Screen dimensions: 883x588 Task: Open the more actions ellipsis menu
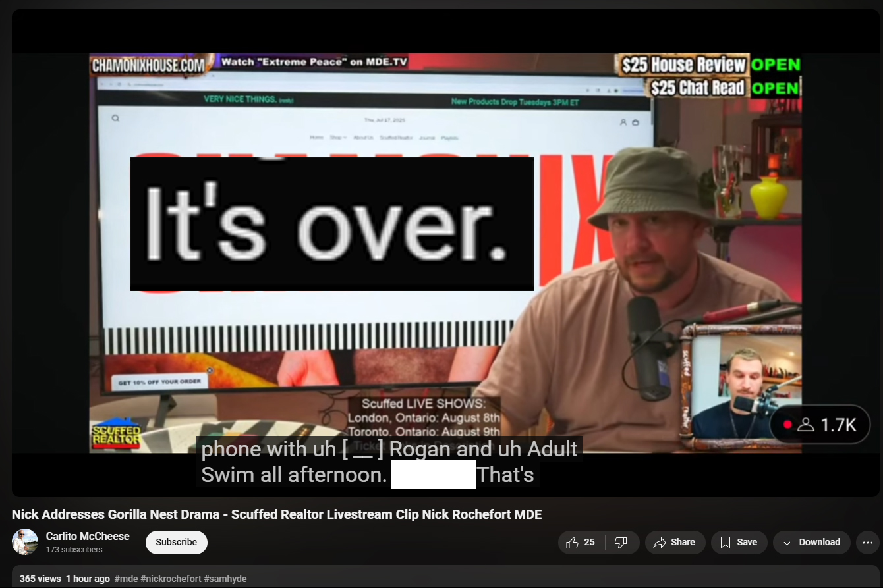(868, 543)
